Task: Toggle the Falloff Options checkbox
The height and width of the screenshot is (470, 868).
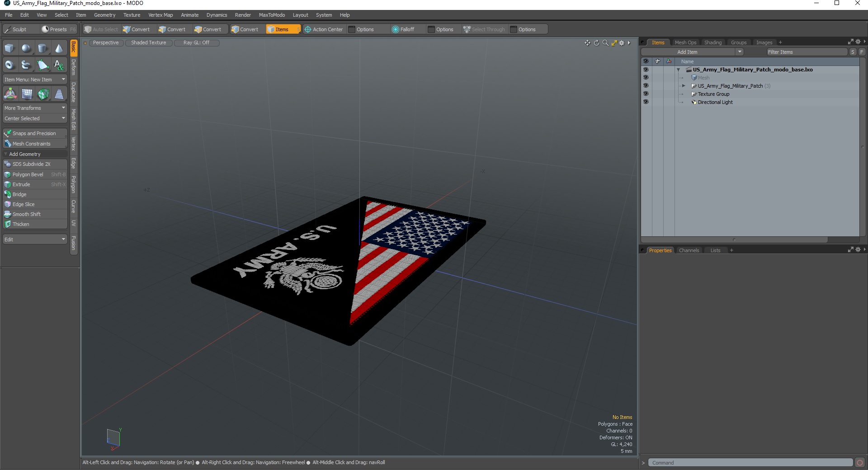Action: click(431, 29)
